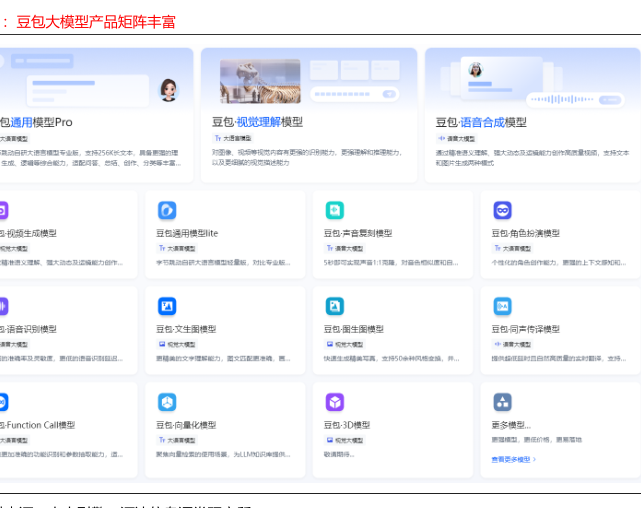Click description text under 更多模型 title
The image size is (641, 508).
pos(536,440)
